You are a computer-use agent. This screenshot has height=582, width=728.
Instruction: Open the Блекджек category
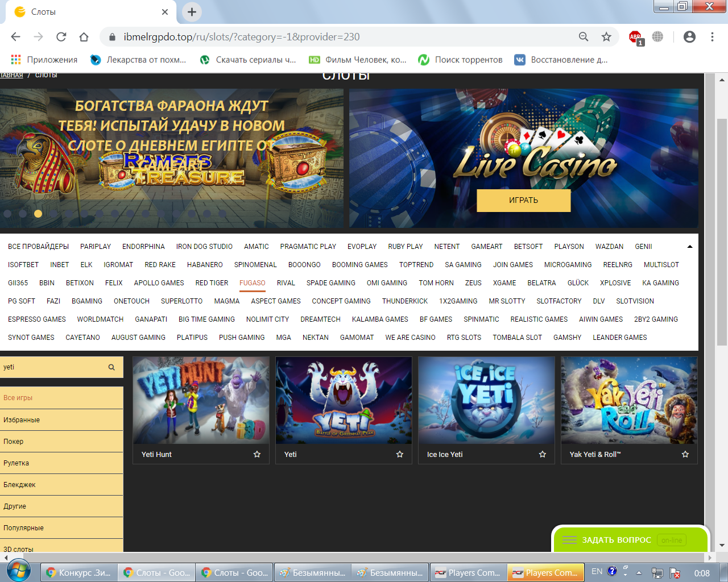61,485
